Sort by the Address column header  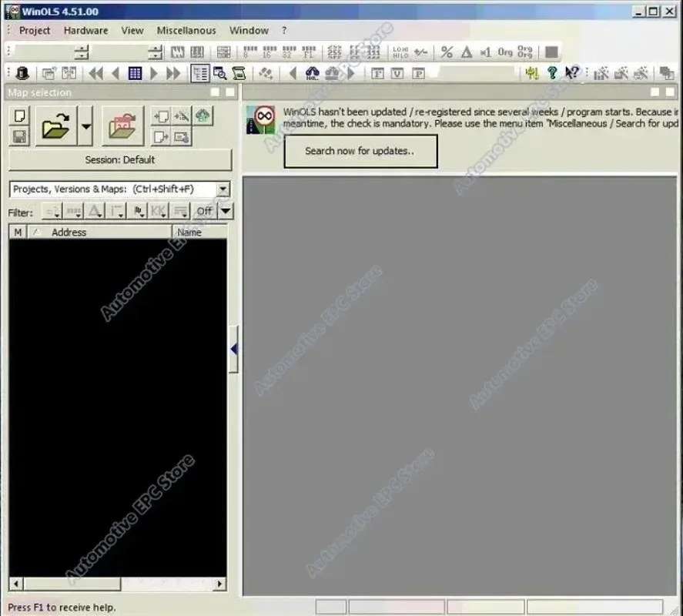coord(100,233)
